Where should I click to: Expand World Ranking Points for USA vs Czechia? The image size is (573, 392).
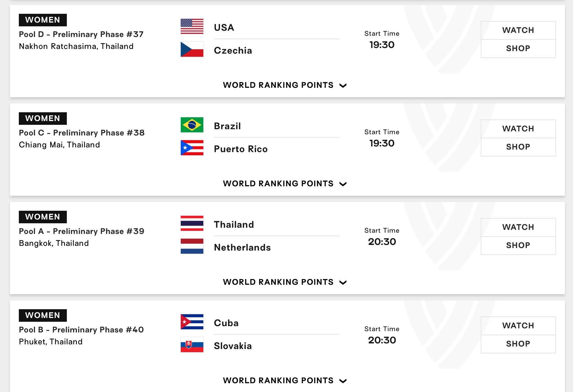[x=284, y=85]
